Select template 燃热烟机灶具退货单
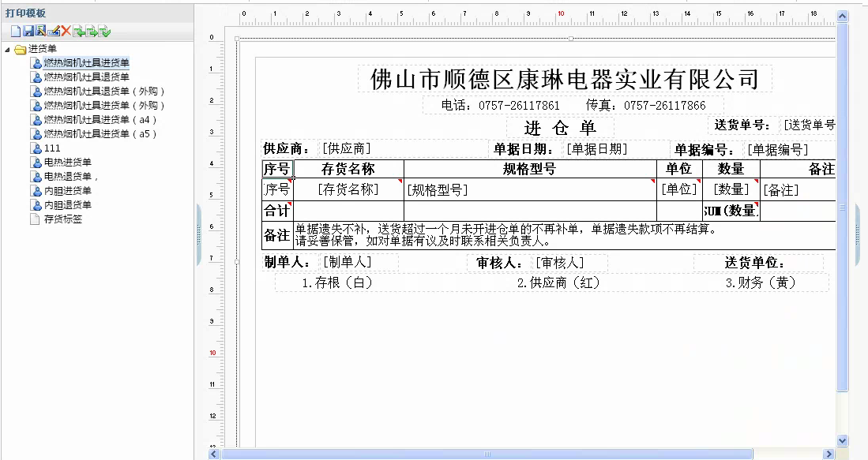 (x=86, y=77)
